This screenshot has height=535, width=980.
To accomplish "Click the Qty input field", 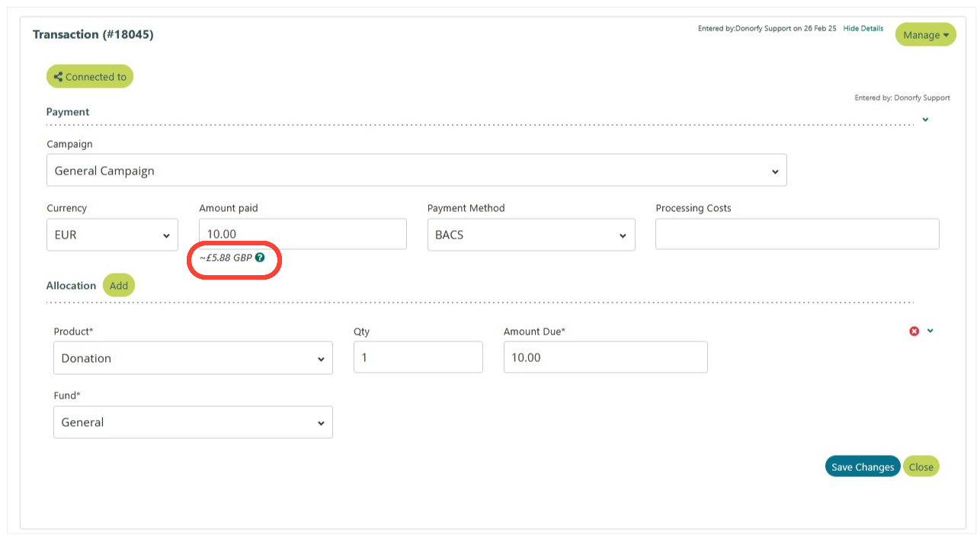I will (x=418, y=357).
